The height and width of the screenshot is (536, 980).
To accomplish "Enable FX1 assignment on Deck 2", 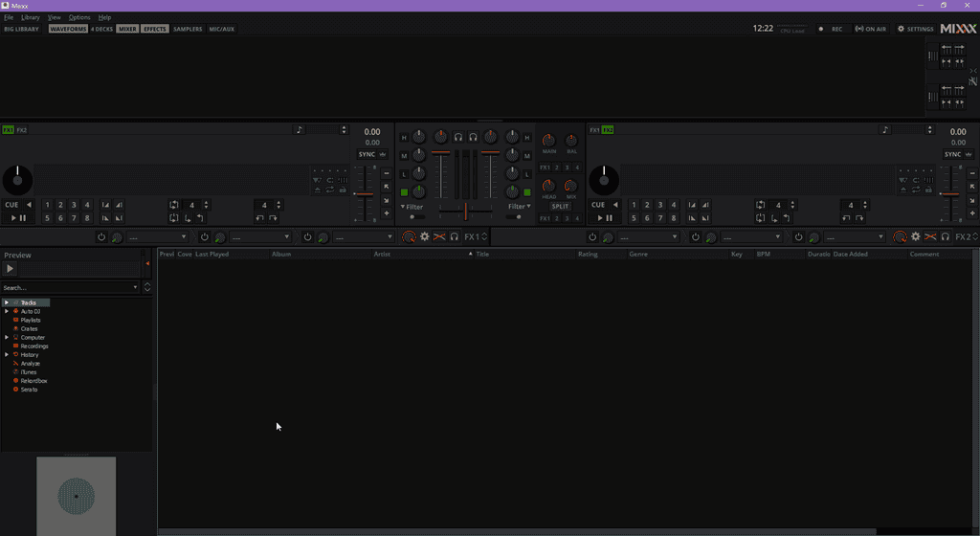I will 594,130.
